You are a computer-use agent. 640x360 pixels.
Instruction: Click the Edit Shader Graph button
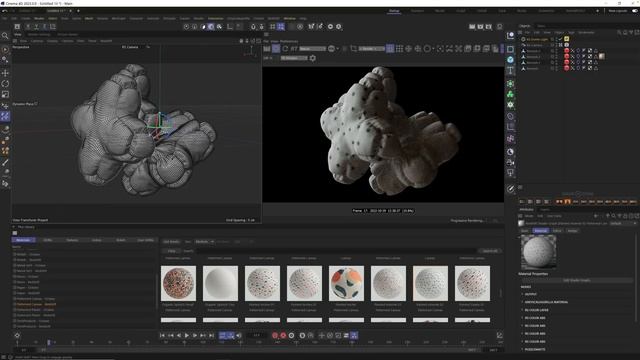(577, 280)
